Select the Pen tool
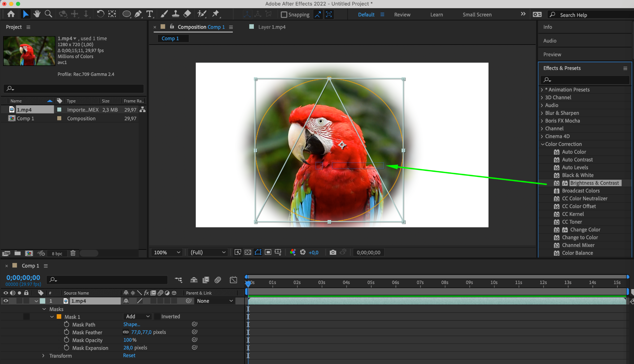634x364 pixels. pyautogui.click(x=138, y=14)
